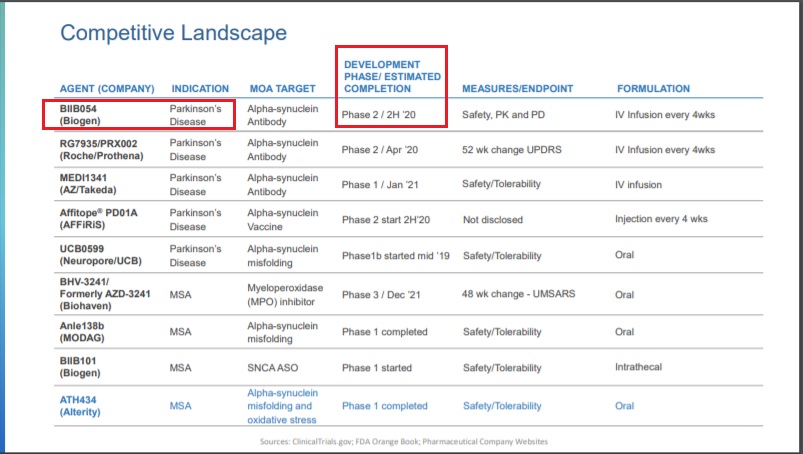This screenshot has width=803, height=454.
Task: Select the UCB0599 (Neuropore/UCB) row label
Action: (x=102, y=254)
